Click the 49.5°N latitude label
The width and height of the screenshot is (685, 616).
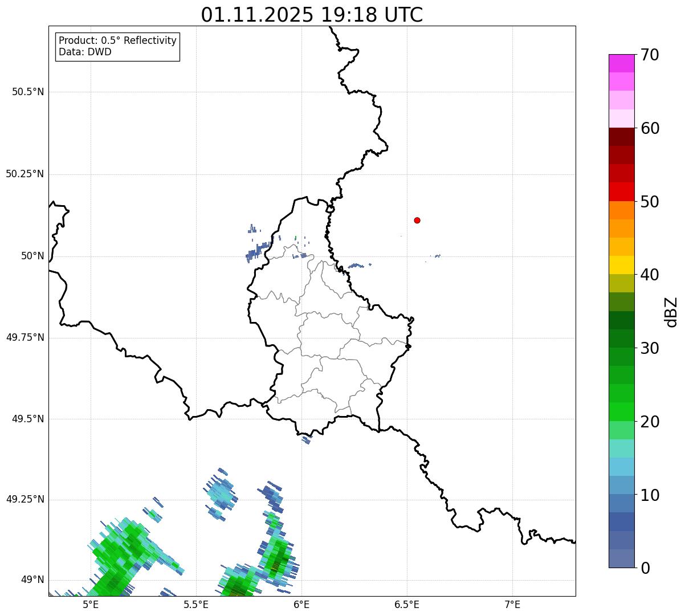tap(28, 419)
